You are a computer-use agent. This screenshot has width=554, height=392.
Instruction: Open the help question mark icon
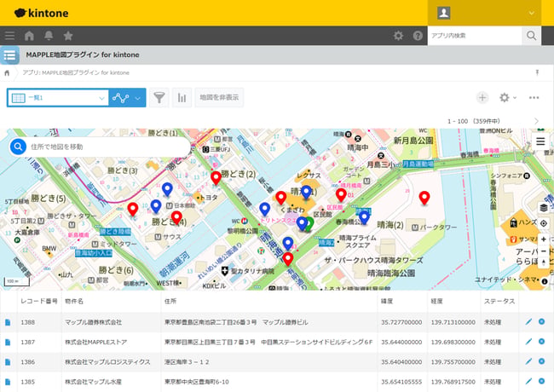pos(418,36)
